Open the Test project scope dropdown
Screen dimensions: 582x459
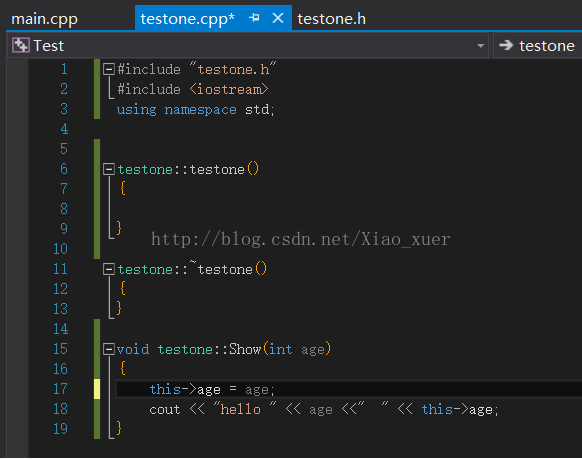(x=480, y=46)
